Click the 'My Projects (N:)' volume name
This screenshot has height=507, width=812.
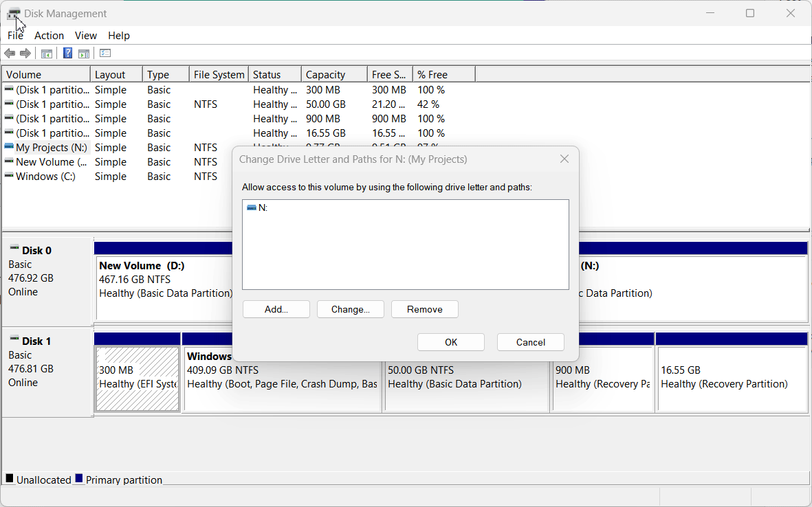[x=52, y=148]
